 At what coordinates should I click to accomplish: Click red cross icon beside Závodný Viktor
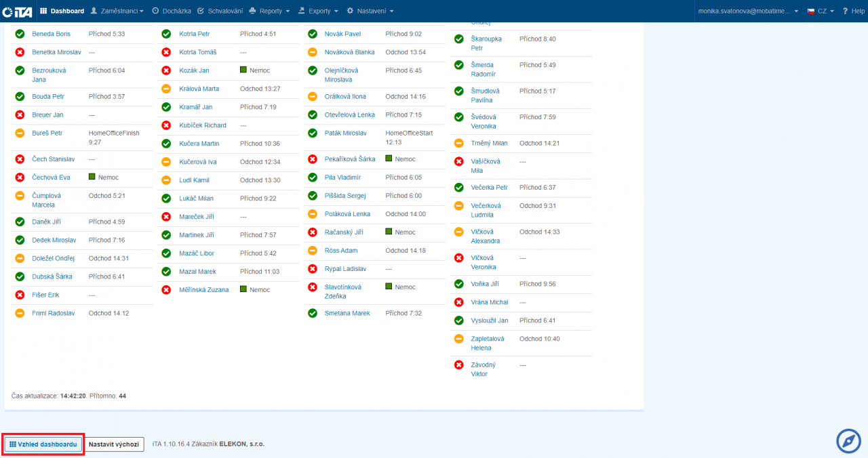(458, 365)
